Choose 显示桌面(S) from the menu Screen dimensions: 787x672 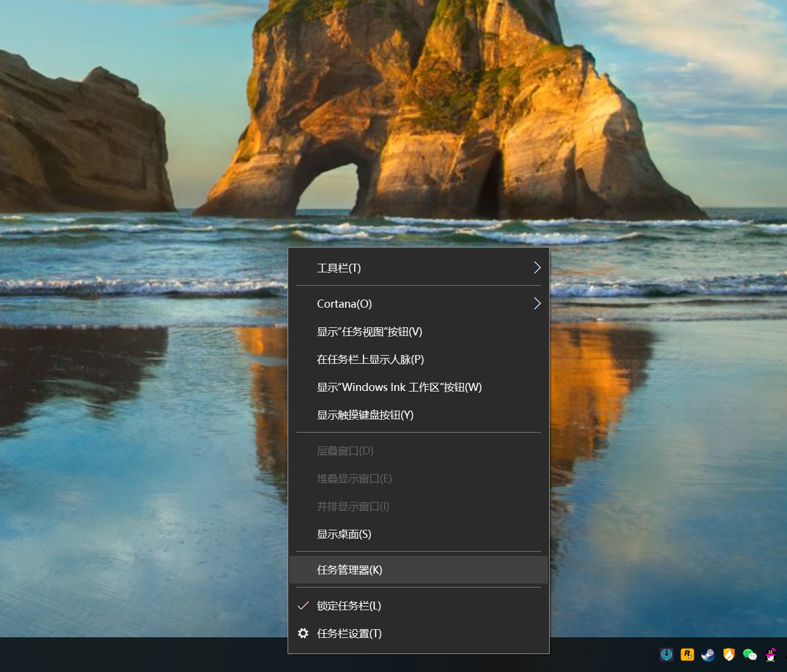tap(418, 534)
